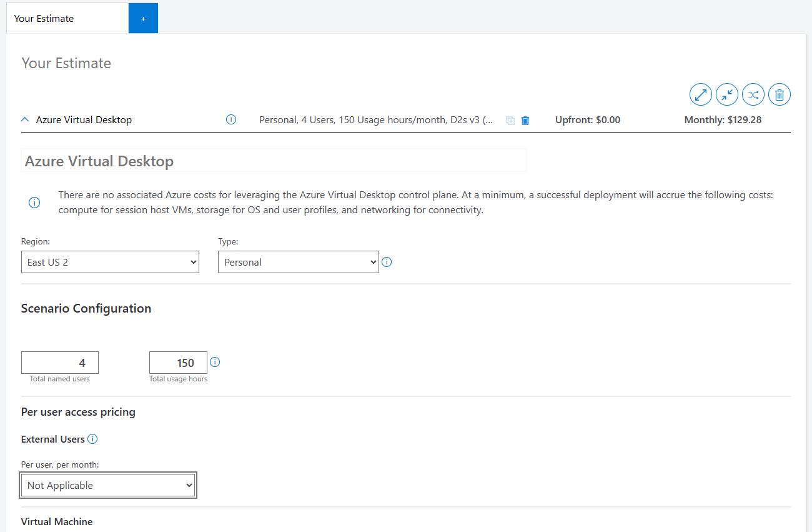Click the shuffle rearrange services icon
Image resolution: width=812 pixels, height=532 pixels.
[x=753, y=94]
